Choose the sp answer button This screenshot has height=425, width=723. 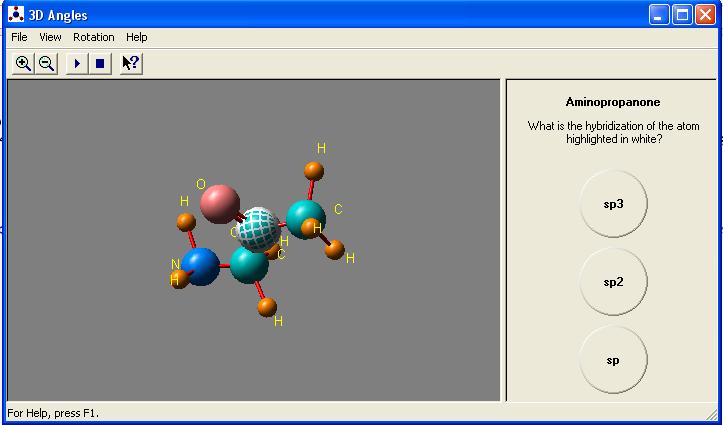[613, 360]
